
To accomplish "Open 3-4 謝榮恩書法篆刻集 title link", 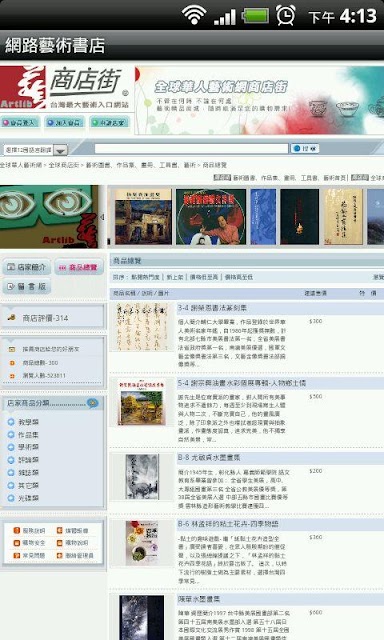I will [x=212, y=308].
